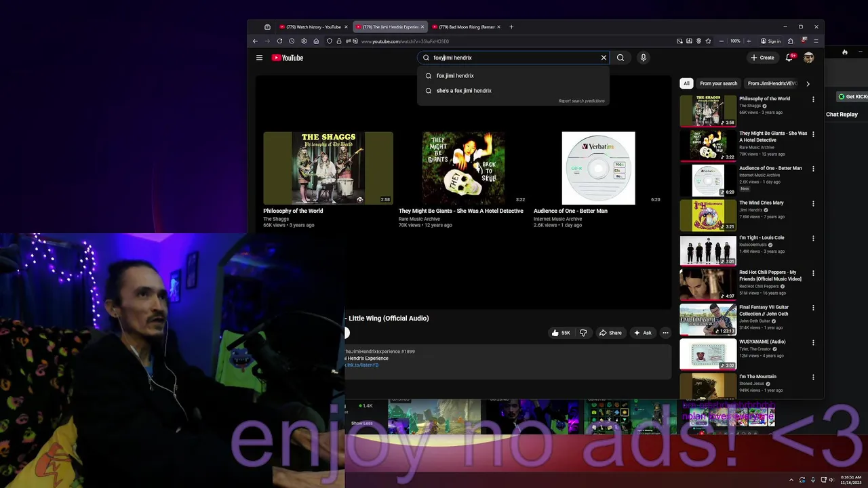Viewport: 868px width, 488px height.
Task: Open a new browser tab with plus
Action: click(511, 27)
